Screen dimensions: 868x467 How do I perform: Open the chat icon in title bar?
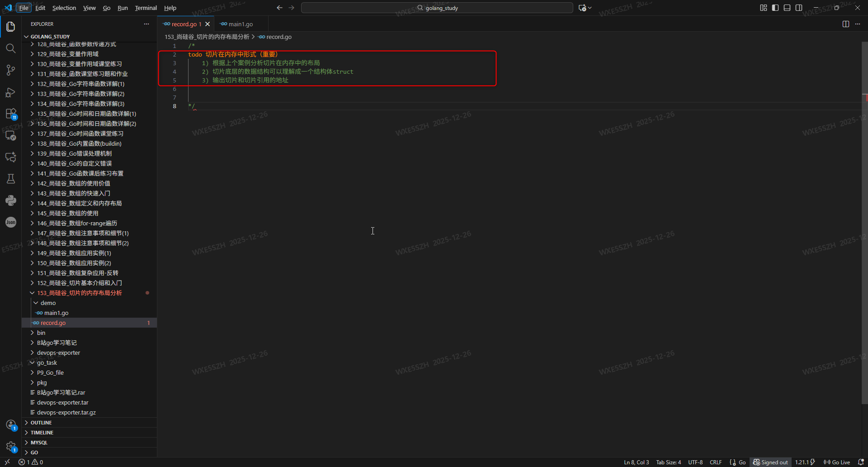(582, 8)
